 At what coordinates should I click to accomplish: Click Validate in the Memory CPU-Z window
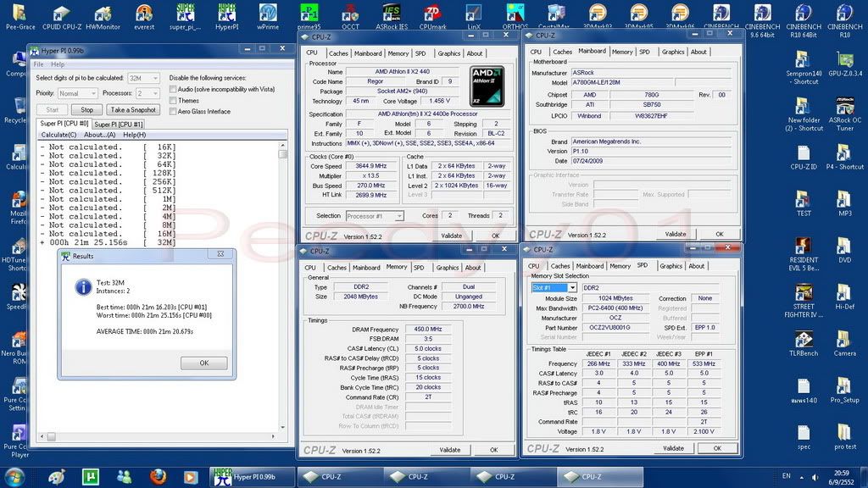(x=449, y=450)
